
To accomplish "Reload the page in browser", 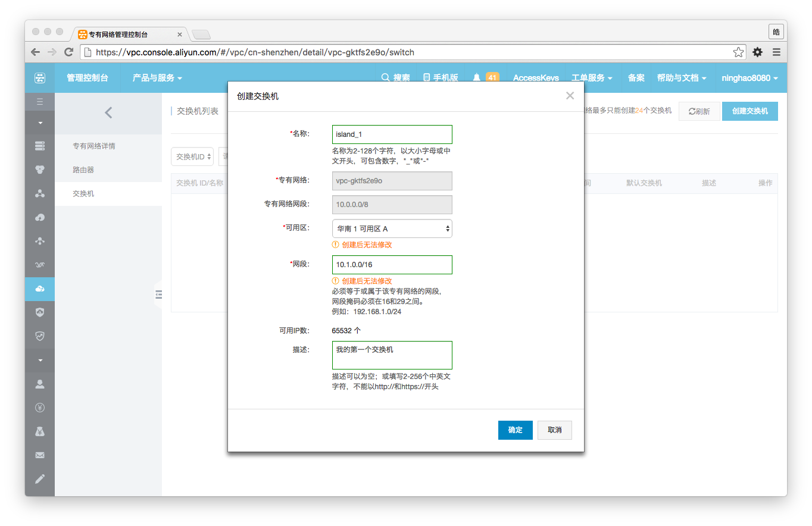I will (x=69, y=52).
